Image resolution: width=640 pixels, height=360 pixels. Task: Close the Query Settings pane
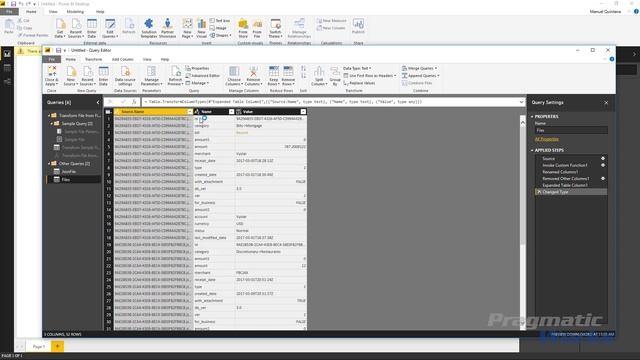coord(606,103)
